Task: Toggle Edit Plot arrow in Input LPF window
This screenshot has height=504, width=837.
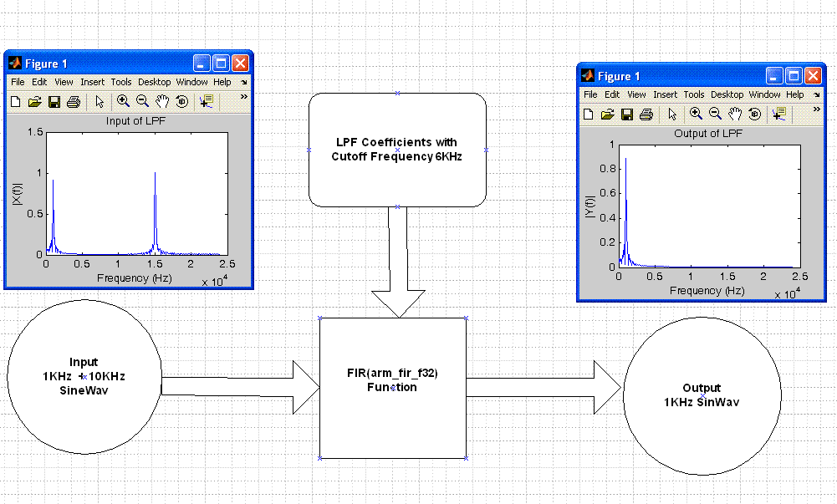Action: (100, 102)
